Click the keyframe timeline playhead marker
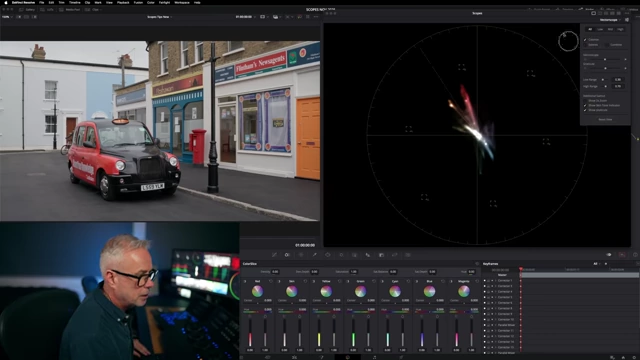Screen dimensions: 640x360 [521, 269]
